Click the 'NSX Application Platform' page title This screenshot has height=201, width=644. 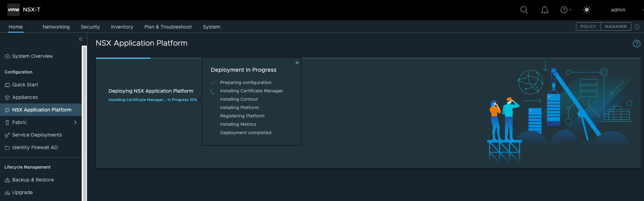[x=142, y=43]
